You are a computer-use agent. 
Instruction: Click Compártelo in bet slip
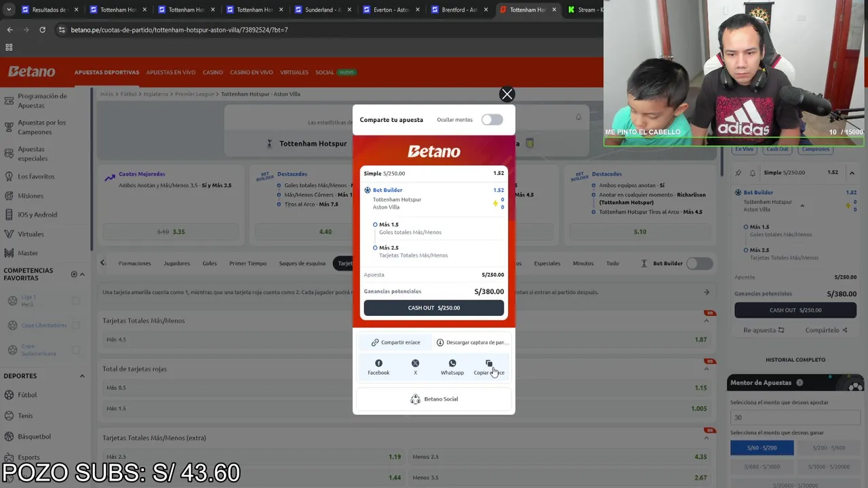[x=826, y=330]
